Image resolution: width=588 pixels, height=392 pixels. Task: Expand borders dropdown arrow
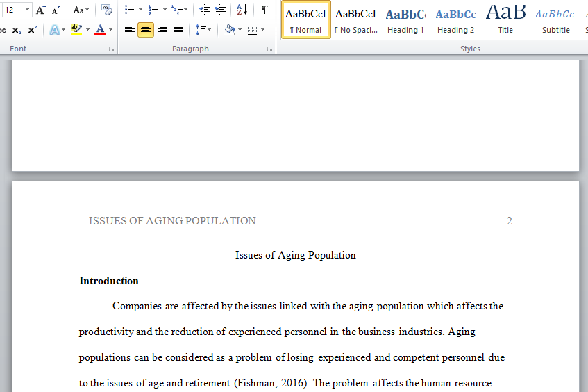pyautogui.click(x=263, y=30)
